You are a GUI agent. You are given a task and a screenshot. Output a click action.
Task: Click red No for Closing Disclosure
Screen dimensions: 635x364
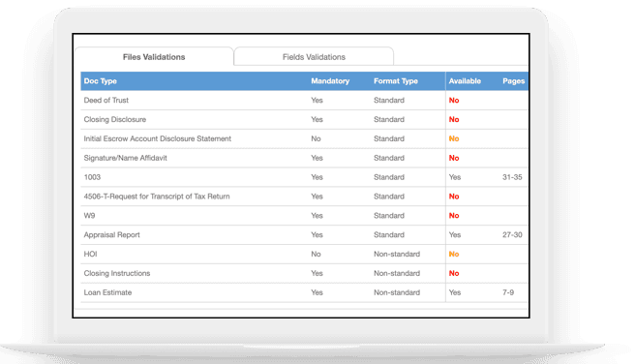click(x=454, y=119)
